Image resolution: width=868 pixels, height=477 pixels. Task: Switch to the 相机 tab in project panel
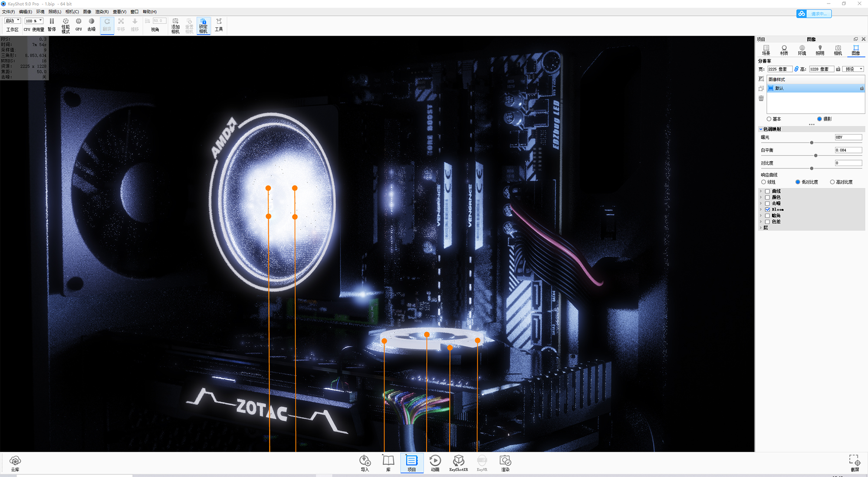[x=838, y=49]
